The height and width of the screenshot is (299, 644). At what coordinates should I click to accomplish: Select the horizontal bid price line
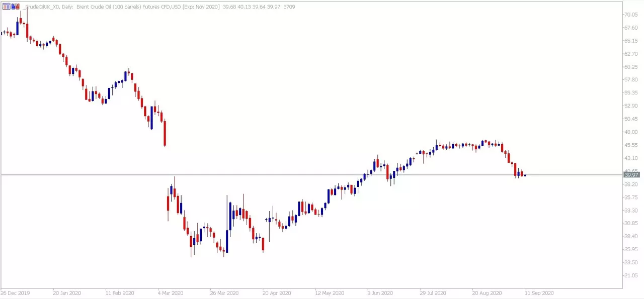pyautogui.click(x=311, y=175)
